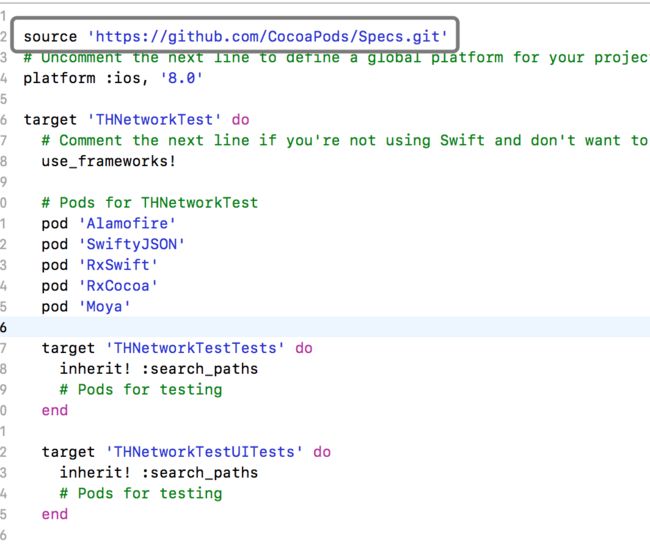
Task: Click the "Comment the next line if you're" comment
Action: coord(345,140)
